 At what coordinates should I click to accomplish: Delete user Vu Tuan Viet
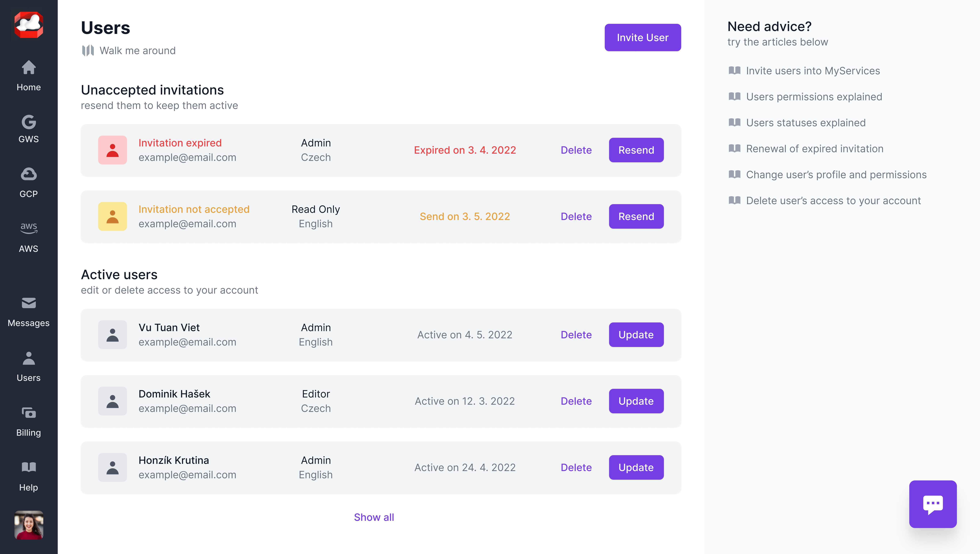(576, 335)
